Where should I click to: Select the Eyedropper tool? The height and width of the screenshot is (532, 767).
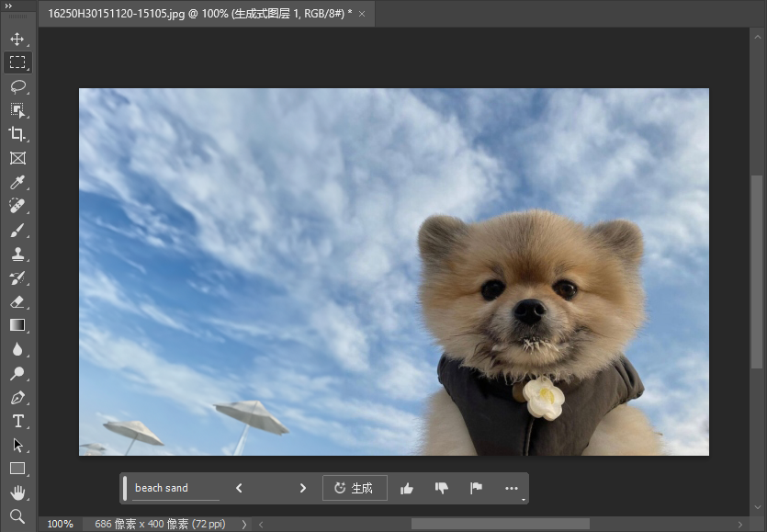tap(17, 182)
